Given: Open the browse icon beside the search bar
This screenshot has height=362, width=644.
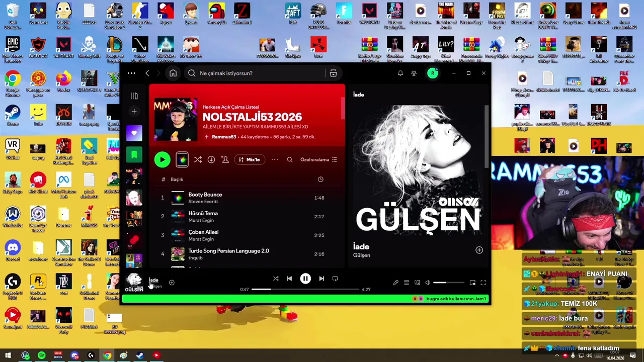Looking at the screenshot, I should click(333, 73).
